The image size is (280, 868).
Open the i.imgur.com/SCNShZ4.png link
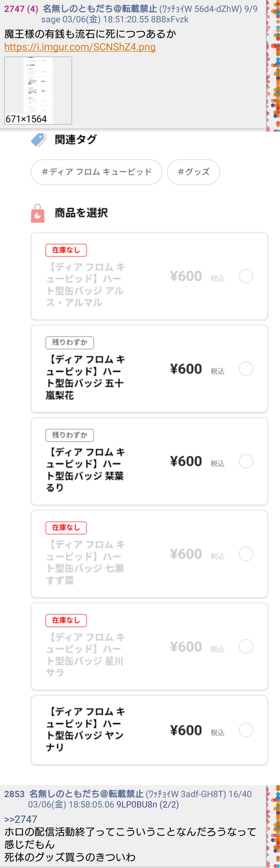click(80, 47)
